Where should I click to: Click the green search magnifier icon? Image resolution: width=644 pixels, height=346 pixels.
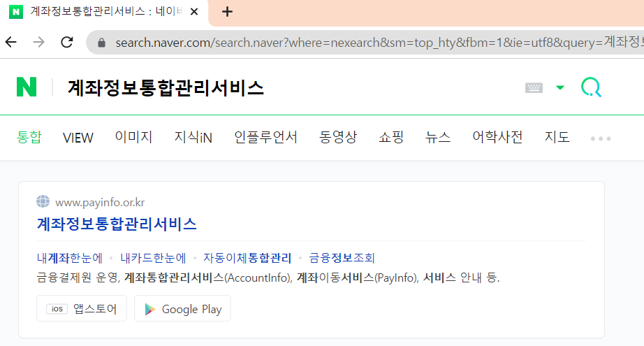coord(591,87)
